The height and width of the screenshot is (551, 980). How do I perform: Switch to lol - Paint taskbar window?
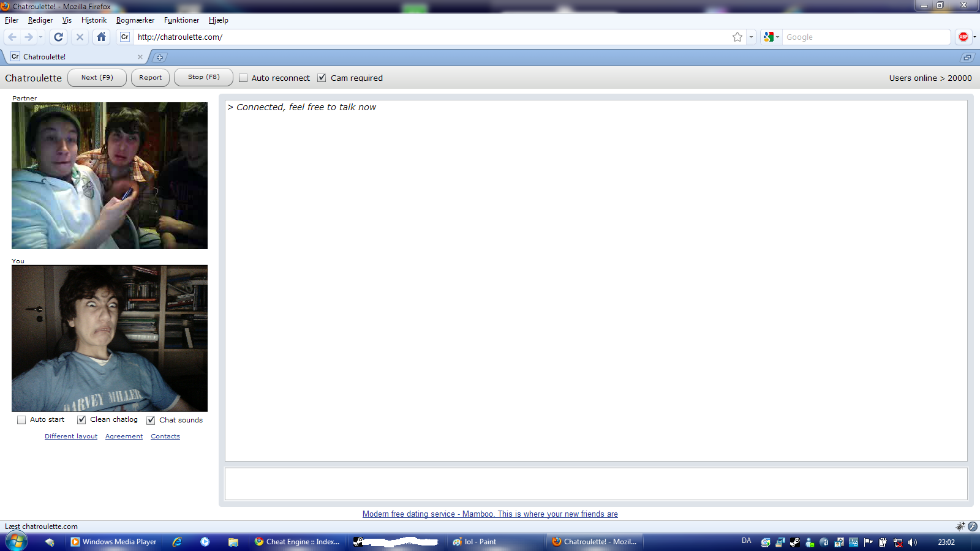[x=495, y=542]
